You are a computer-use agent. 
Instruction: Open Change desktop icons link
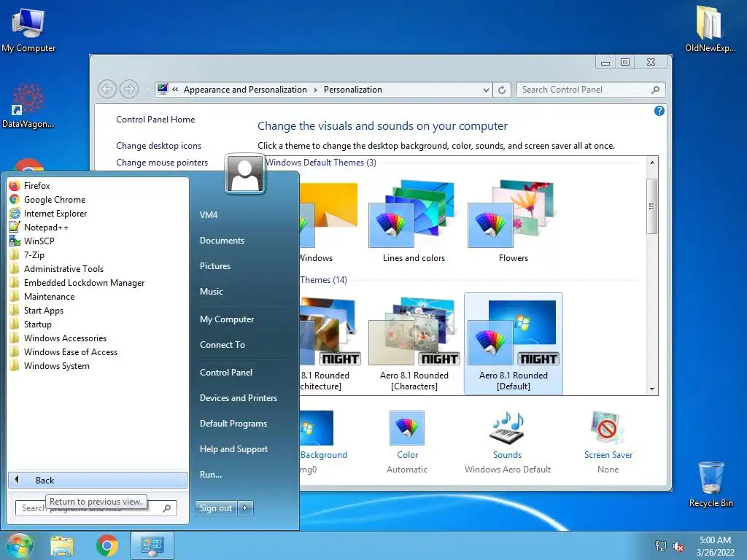click(158, 146)
